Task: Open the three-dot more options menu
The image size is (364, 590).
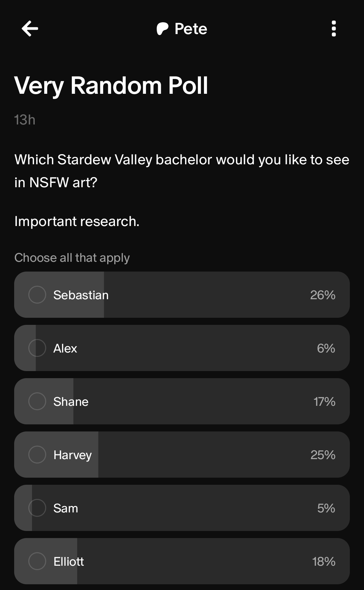Action: click(334, 29)
